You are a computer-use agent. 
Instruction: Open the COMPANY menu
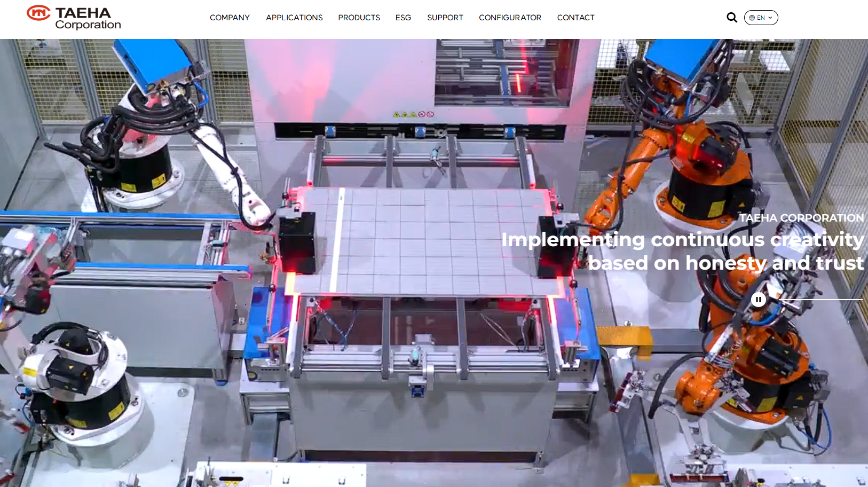230,18
